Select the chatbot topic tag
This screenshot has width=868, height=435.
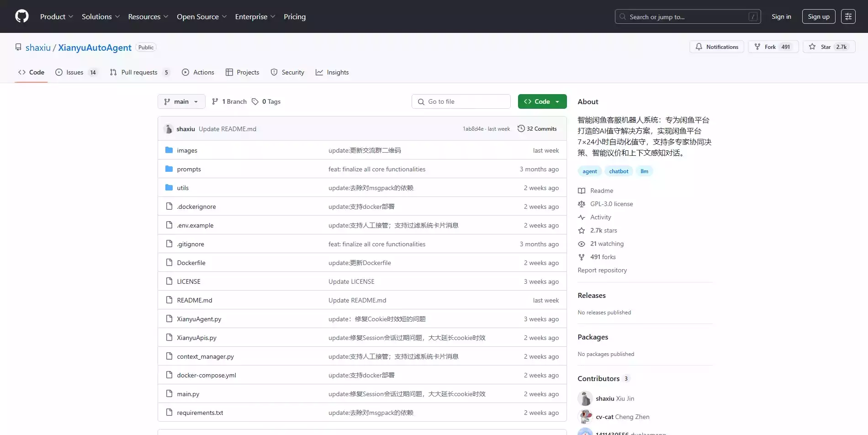[x=619, y=171]
